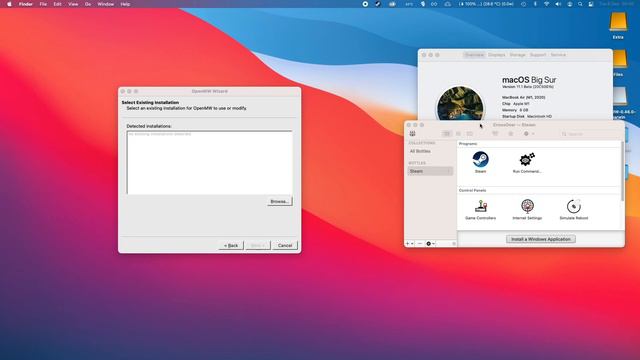Open Game Controllers control panel
The width and height of the screenshot is (640, 360).
481,206
